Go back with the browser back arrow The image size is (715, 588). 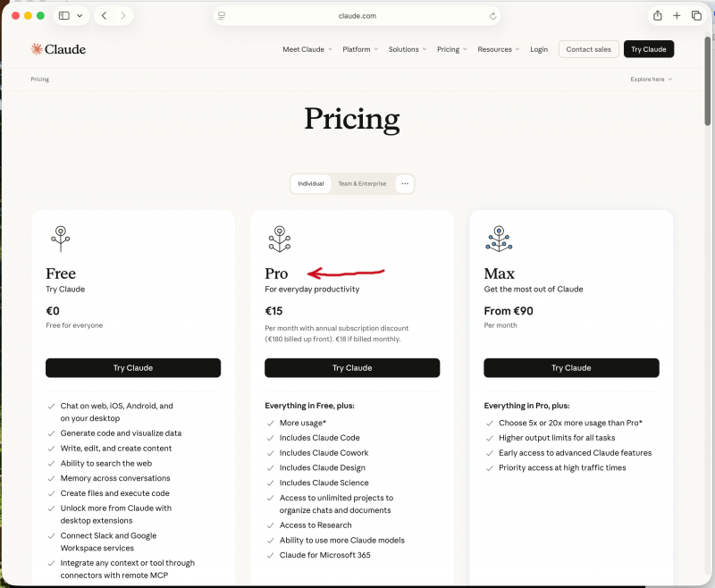point(104,16)
